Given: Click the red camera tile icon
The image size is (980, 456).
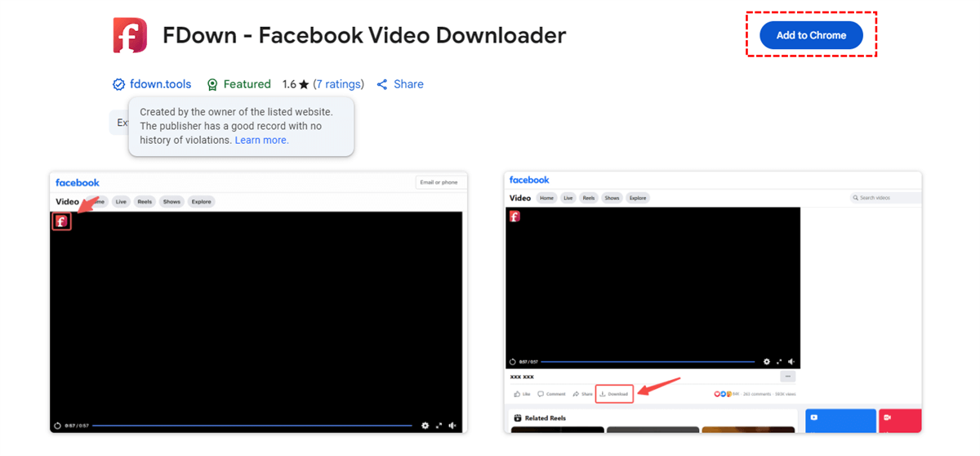Looking at the screenshot, I should (887, 418).
